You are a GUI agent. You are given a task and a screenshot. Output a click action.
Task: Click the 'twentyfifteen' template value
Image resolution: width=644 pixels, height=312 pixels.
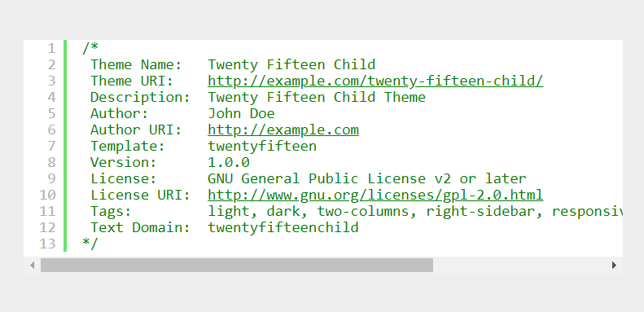(262, 147)
